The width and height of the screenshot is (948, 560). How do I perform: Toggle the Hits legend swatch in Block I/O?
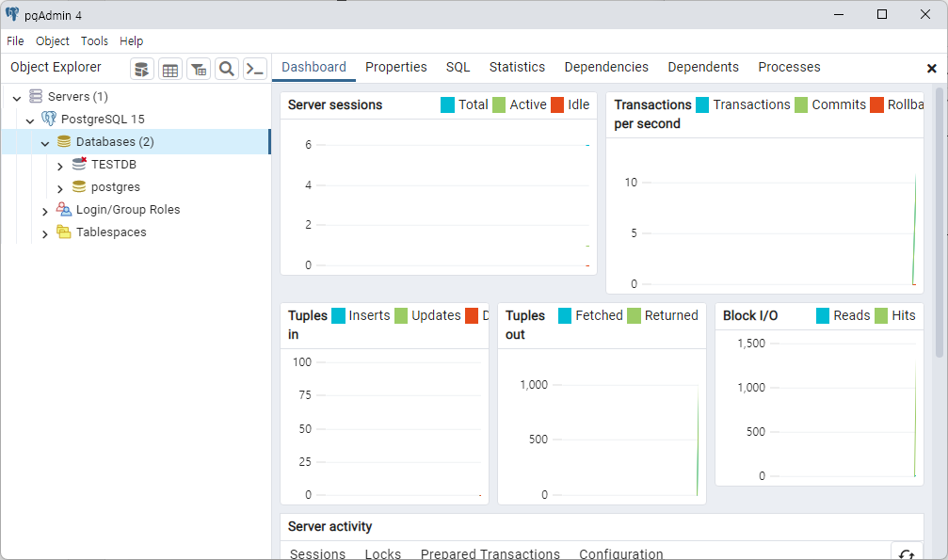881,315
